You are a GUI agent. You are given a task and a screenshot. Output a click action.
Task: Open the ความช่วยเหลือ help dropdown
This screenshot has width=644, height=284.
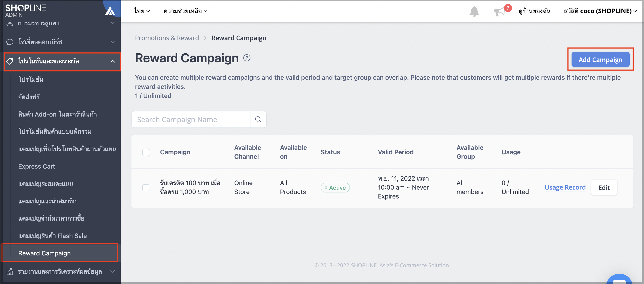point(185,11)
